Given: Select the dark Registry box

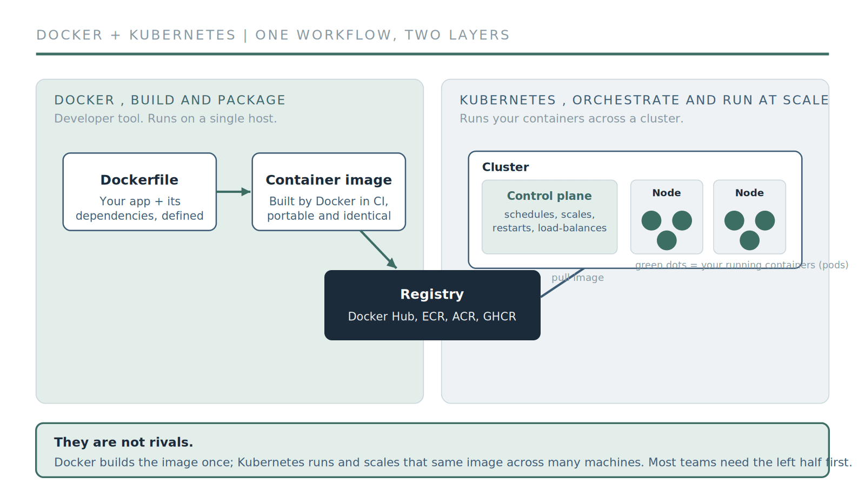Looking at the screenshot, I should click(432, 305).
